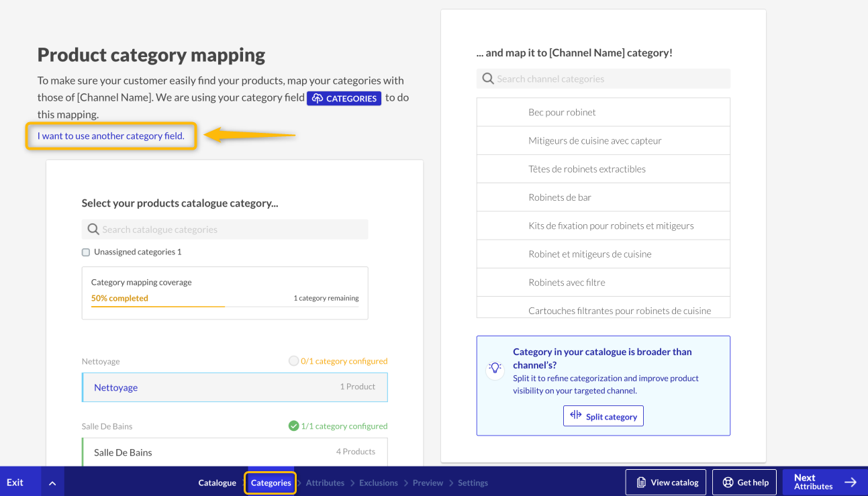The image size is (868, 496).
Task: Click the Split category button
Action: 604,416
